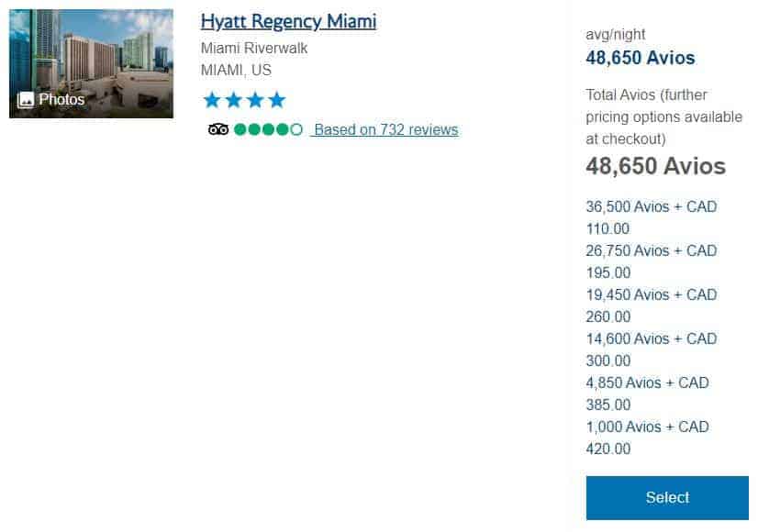Choose the 36,500 Avios + CAD 110.00 option

(651, 217)
